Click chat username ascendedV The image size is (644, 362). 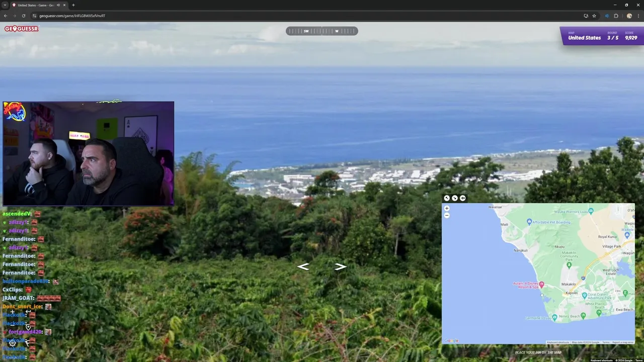17,214
